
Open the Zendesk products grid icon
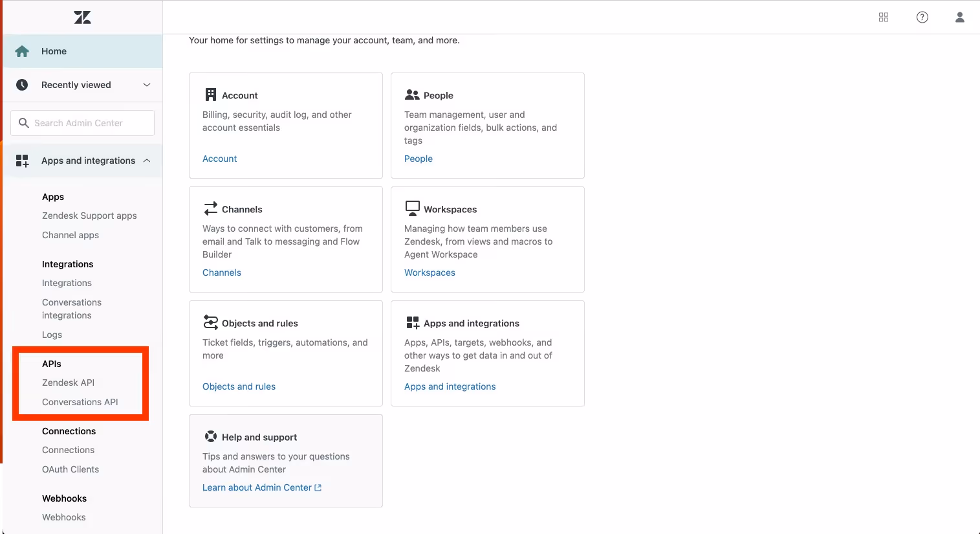(x=884, y=17)
